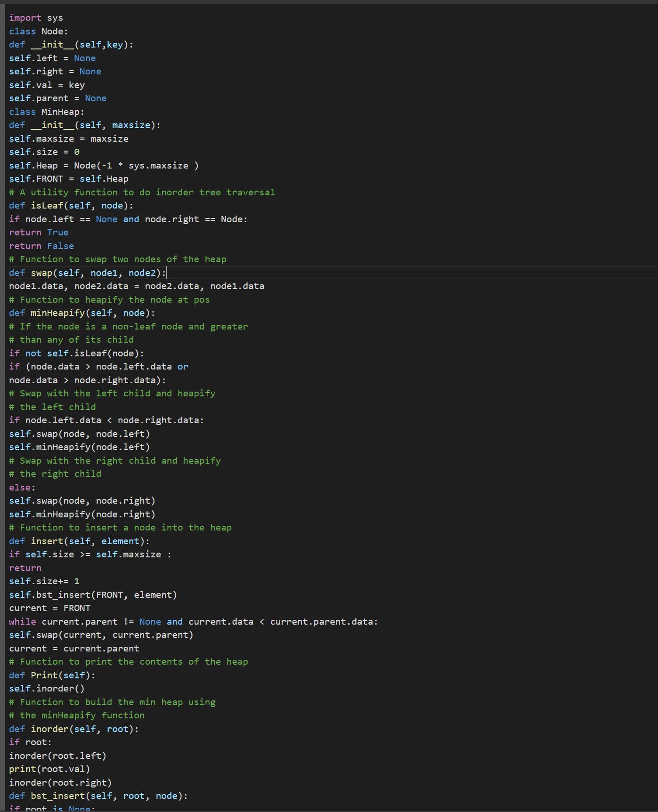Click 'if not self.isLeaf(node):' line
The width and height of the screenshot is (658, 812).
(x=76, y=354)
